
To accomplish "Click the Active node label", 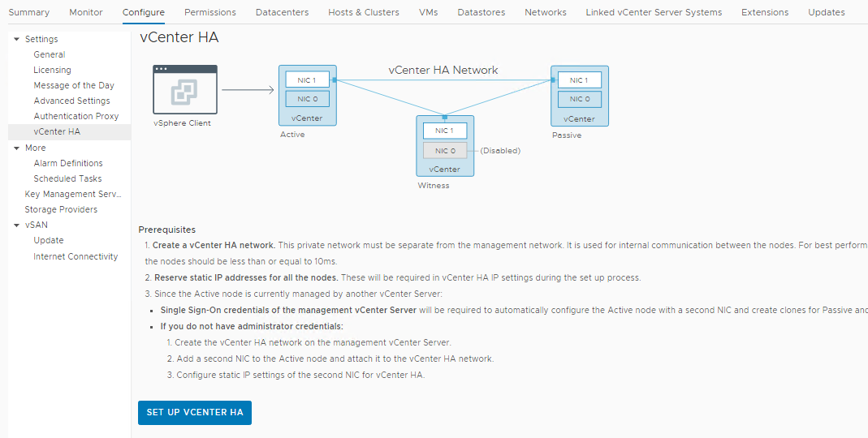I will [292, 135].
